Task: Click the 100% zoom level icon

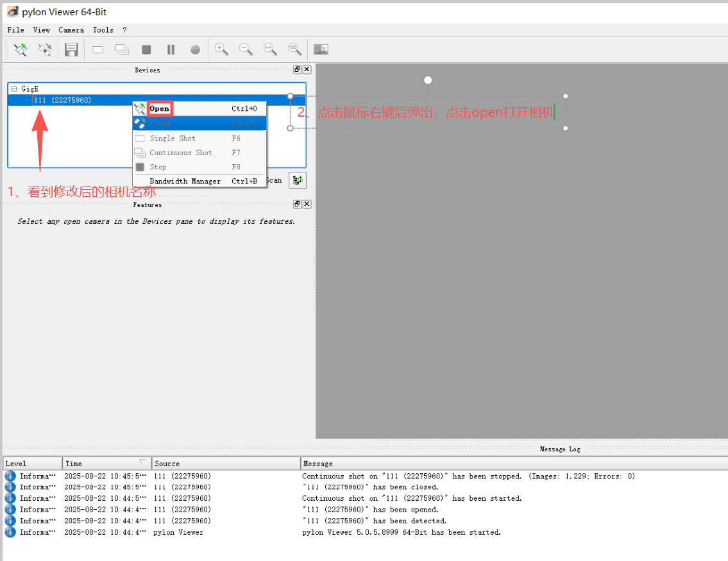Action: 294,49
